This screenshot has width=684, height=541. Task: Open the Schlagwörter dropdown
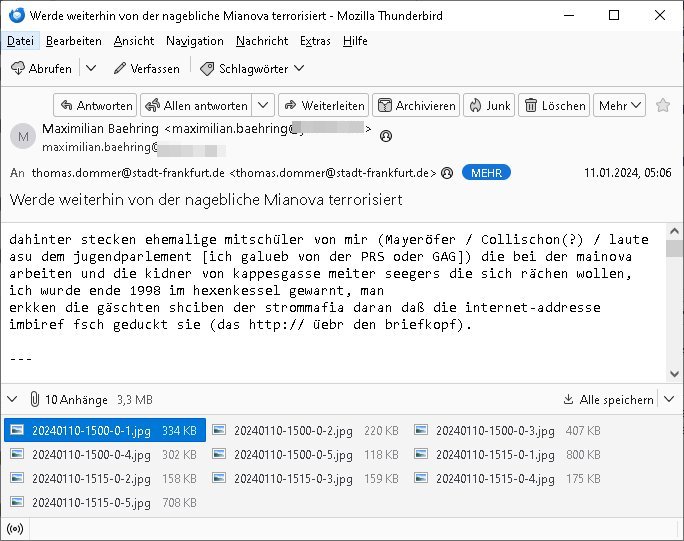[252, 69]
